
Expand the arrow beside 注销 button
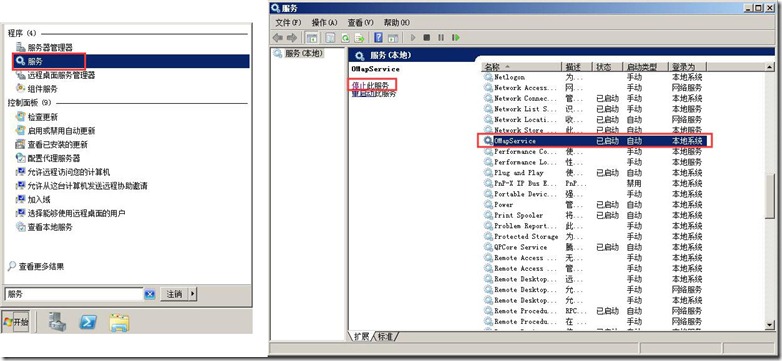[193, 294]
